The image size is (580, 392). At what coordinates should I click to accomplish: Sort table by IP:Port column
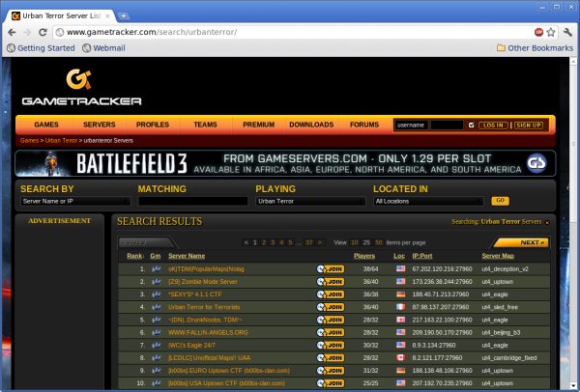click(422, 256)
